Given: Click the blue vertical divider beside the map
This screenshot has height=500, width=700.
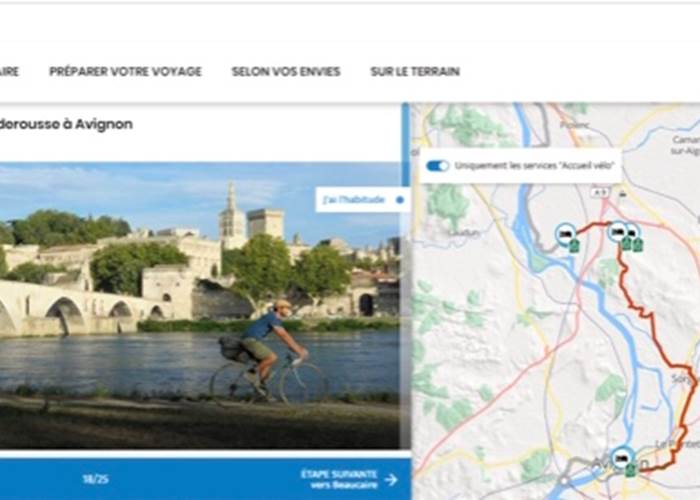Looking at the screenshot, I should tap(405, 300).
